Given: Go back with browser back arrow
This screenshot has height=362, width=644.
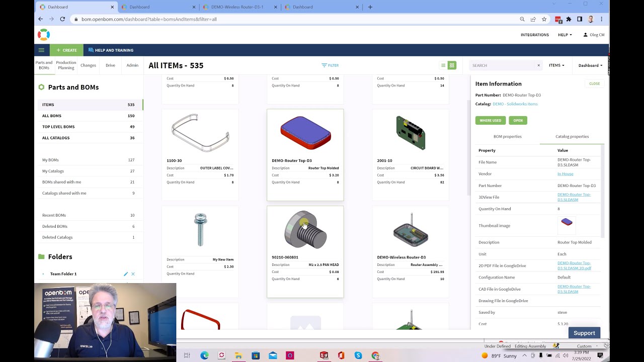Looking at the screenshot, I should click(x=40, y=19).
